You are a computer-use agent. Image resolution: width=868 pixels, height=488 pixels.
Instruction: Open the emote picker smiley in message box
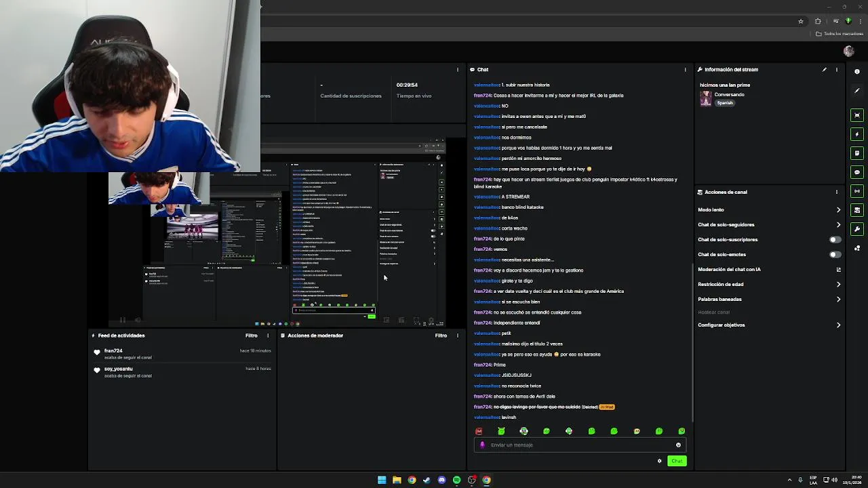[x=678, y=445]
